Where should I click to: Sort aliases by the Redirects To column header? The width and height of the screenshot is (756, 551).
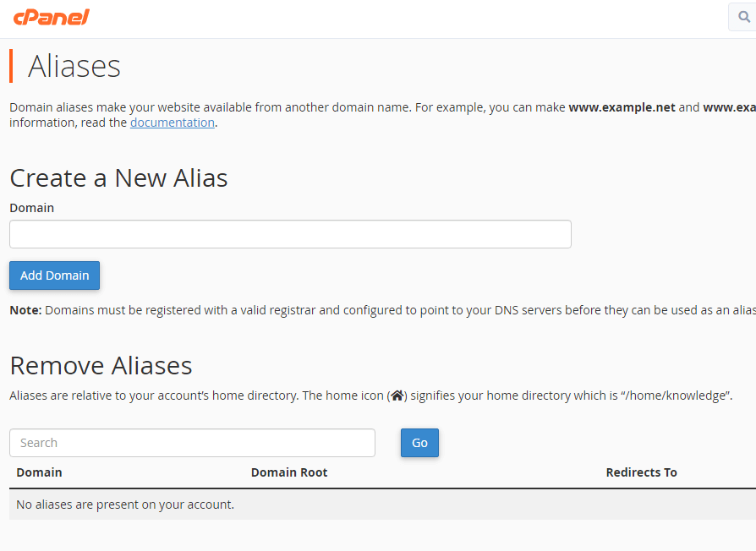pos(641,472)
